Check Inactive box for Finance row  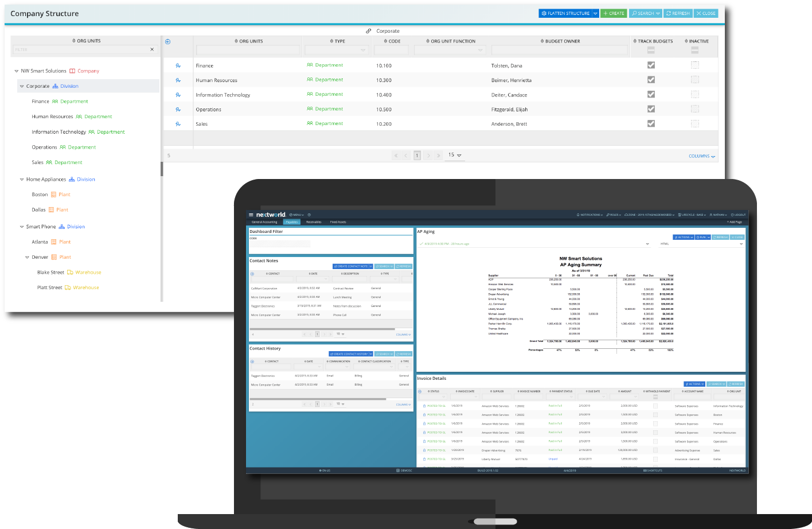pos(695,65)
